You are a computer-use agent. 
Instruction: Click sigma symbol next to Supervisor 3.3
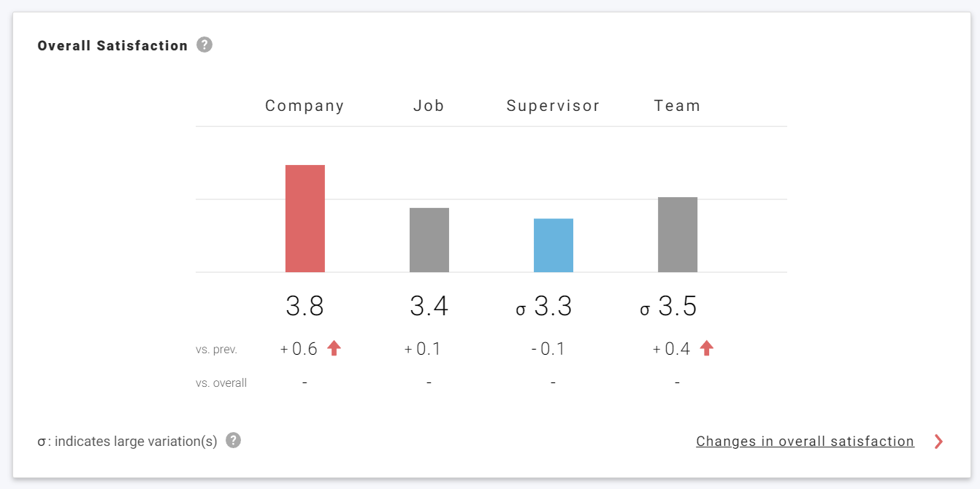click(x=521, y=309)
